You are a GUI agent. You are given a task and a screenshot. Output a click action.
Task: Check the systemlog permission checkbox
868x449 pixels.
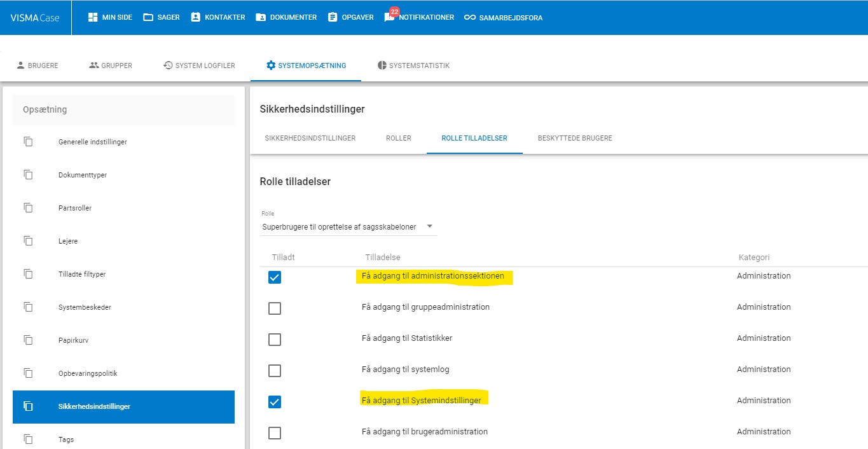(x=275, y=371)
